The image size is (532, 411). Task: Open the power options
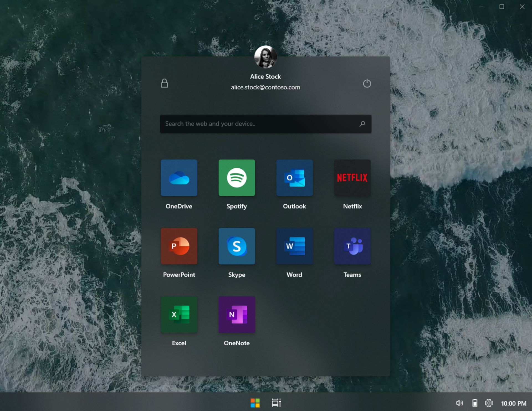367,83
